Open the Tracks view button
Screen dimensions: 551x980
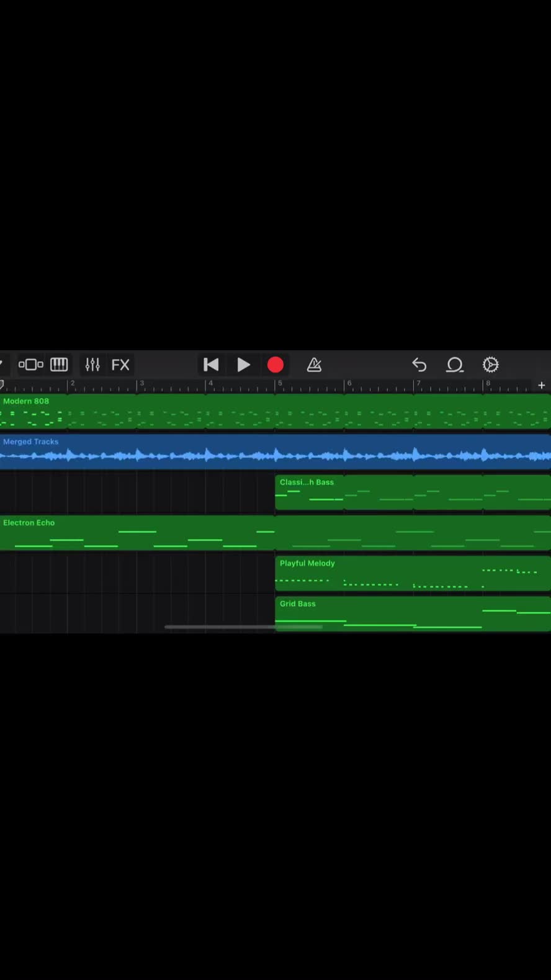tap(31, 365)
